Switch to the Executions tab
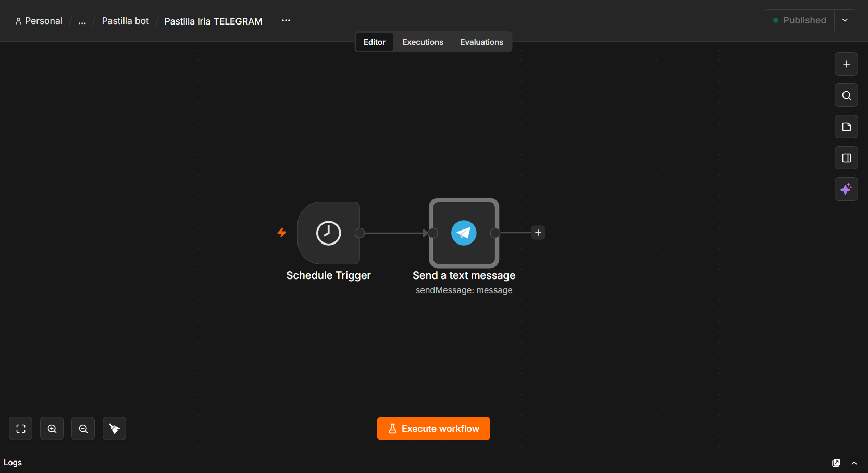Screen dimensions: 868x473 [x=423, y=42]
